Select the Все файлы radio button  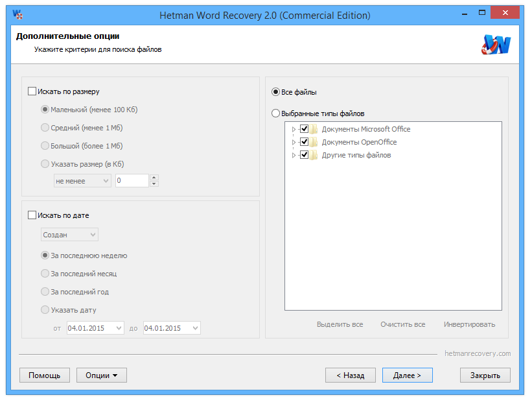[275, 92]
